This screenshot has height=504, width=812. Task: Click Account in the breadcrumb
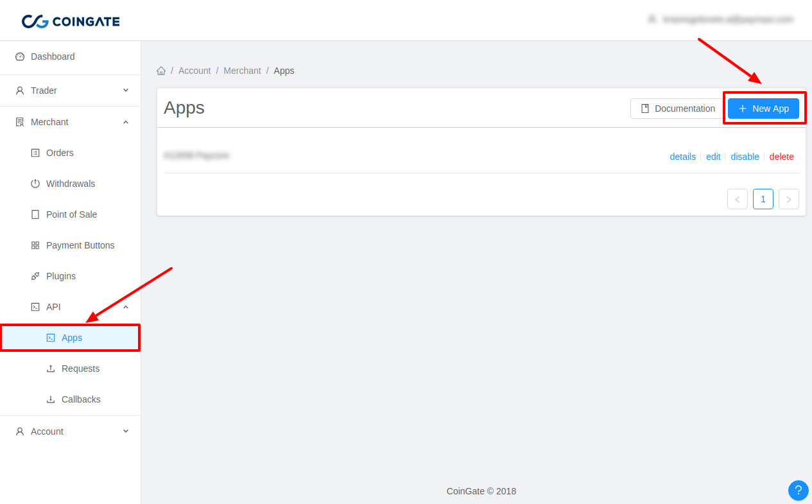194,71
